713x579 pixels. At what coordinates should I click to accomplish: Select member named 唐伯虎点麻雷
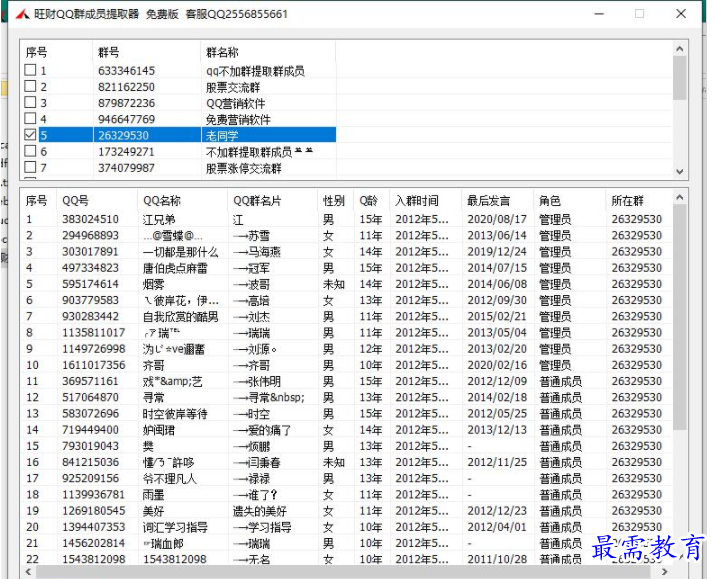coord(175,268)
